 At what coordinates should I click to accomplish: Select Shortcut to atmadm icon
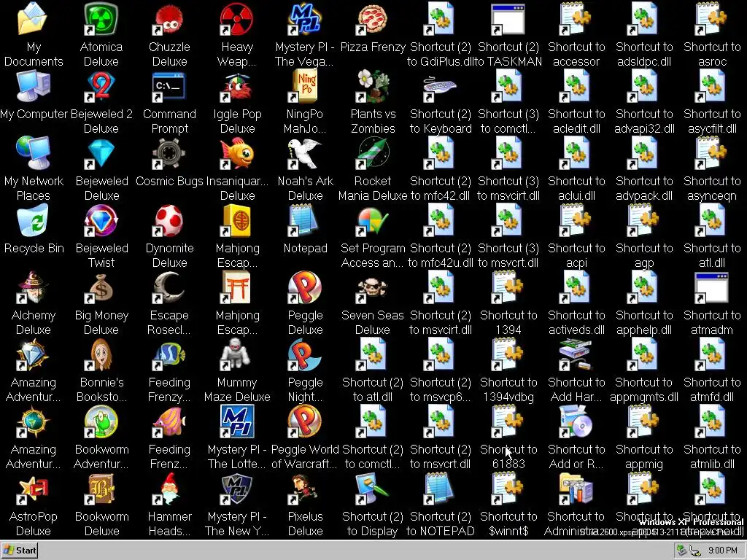(712, 287)
